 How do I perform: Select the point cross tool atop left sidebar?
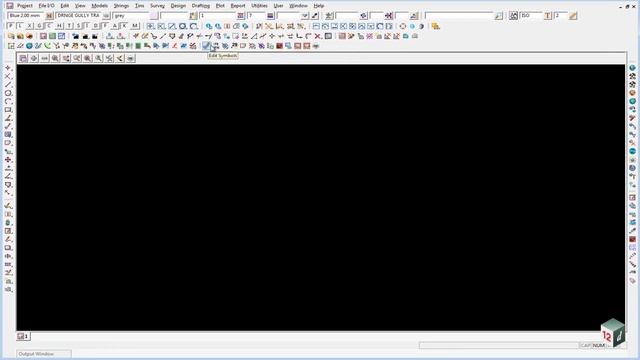[x=8, y=68]
